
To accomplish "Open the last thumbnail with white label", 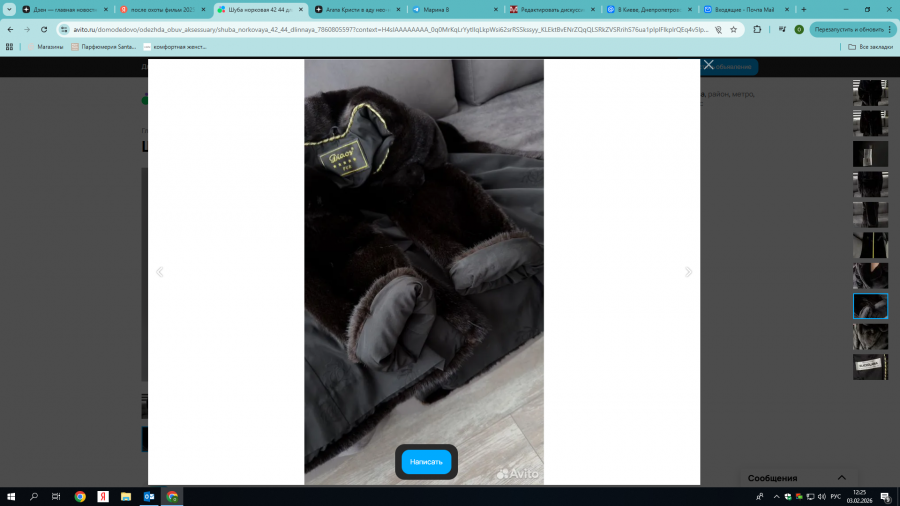I will (870, 367).
